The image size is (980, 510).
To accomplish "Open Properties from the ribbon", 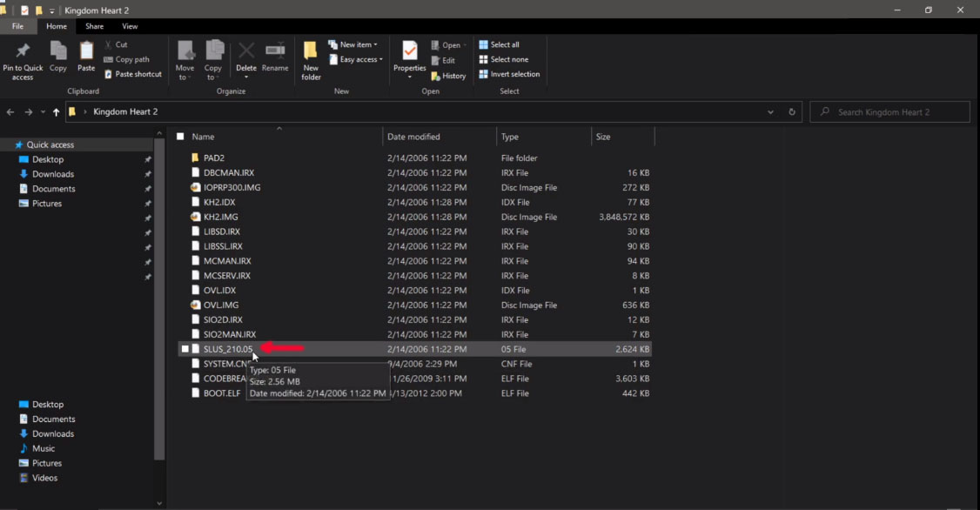I will pos(409,52).
